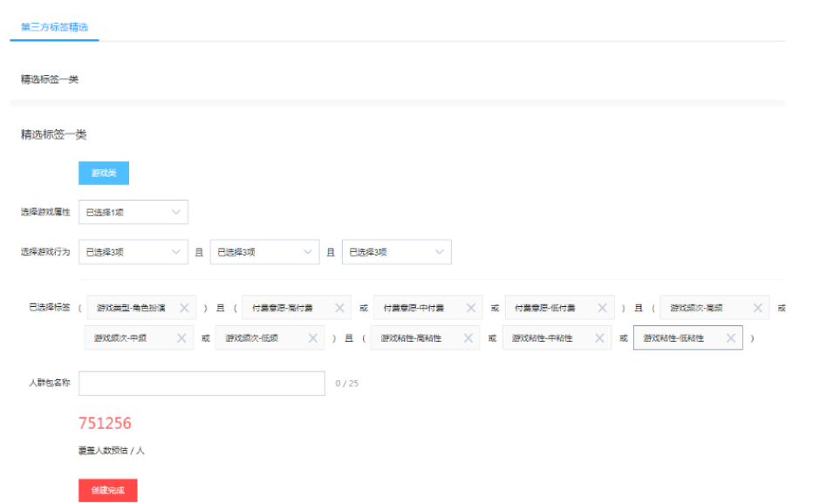Viewport: 820px width, 504px height.
Task: Remove the 游戏类型-角色扮演 tag
Action: click(184, 308)
